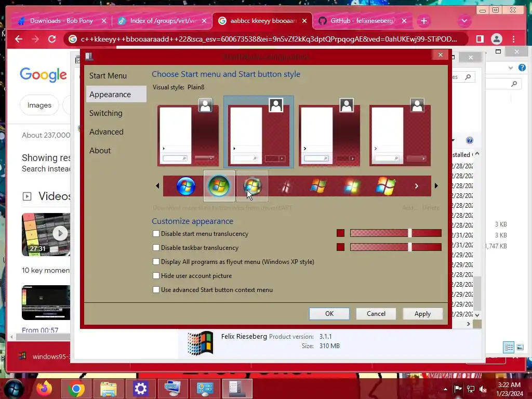Adjust taskbar translucency slider

coord(395,247)
